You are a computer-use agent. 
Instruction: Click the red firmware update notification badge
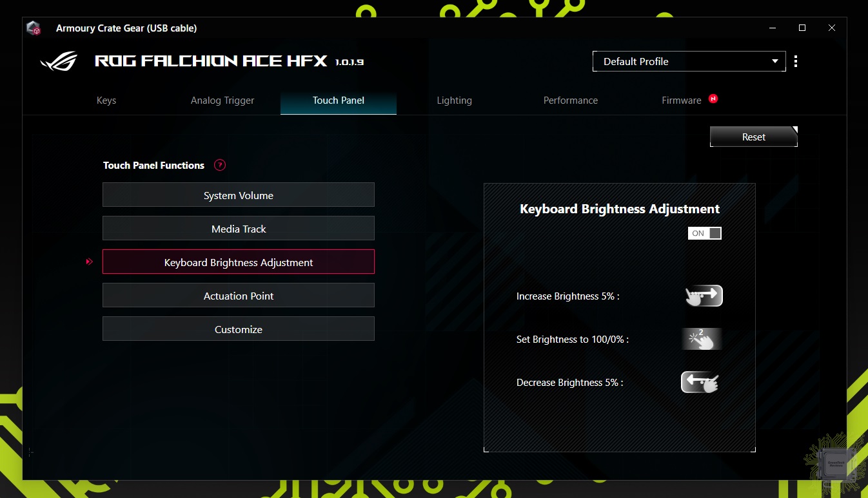[713, 99]
